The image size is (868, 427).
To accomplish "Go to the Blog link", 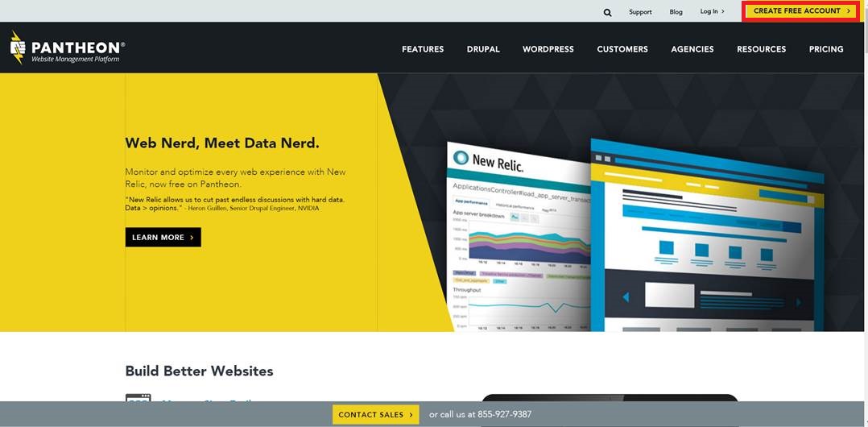I will pos(676,11).
